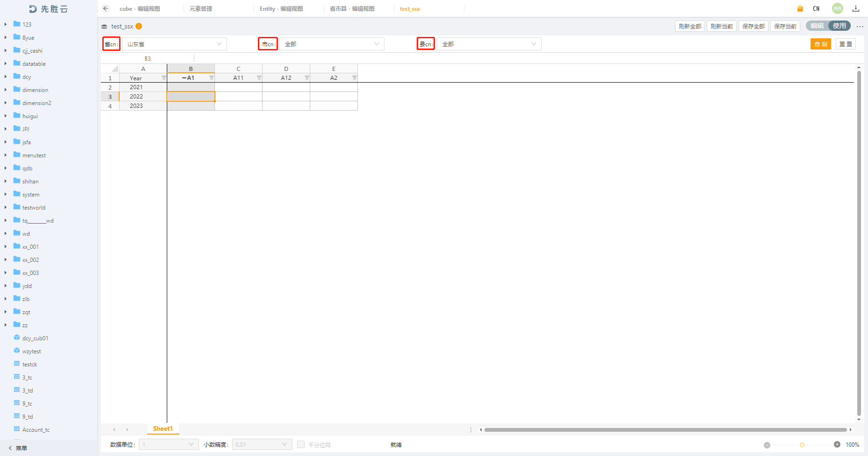Click the orange 查询 button
This screenshot has width=868, height=456.
pyautogui.click(x=821, y=44)
